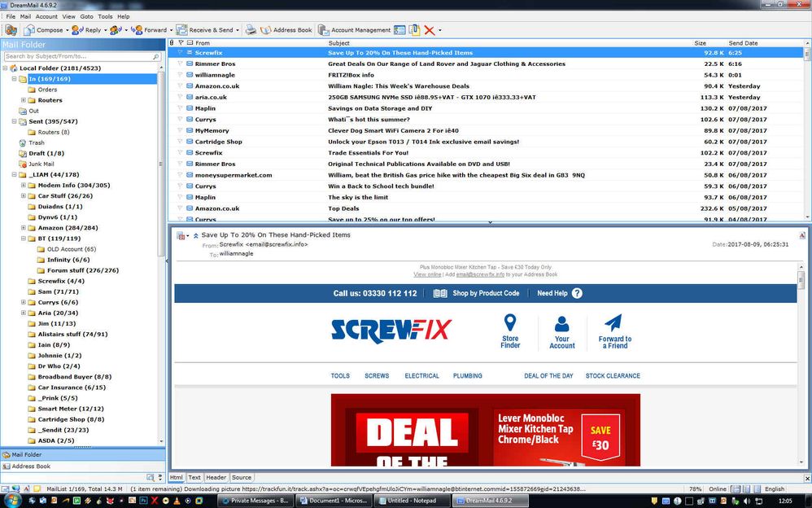The height and width of the screenshot is (508, 812).
Task: Select the Junk Mail folder
Action: point(41,164)
